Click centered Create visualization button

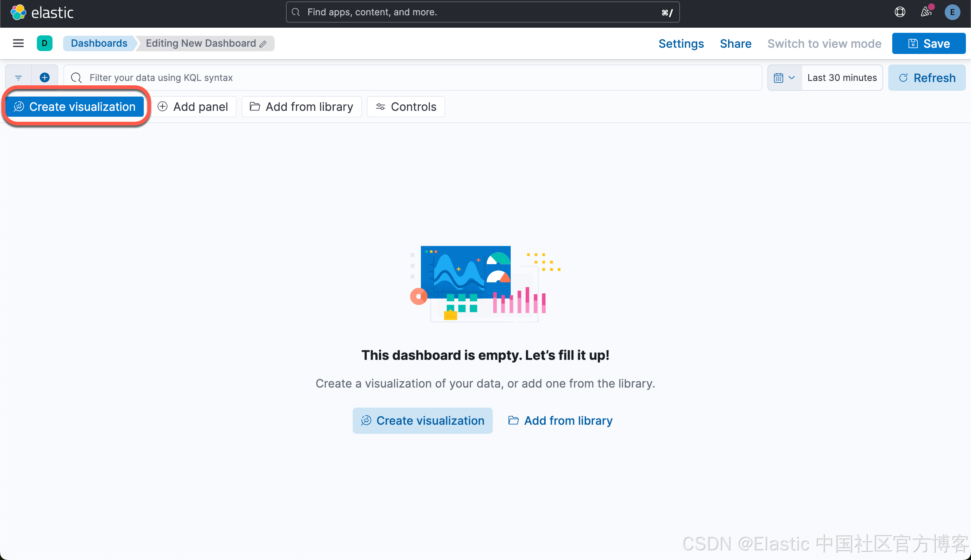(x=422, y=420)
